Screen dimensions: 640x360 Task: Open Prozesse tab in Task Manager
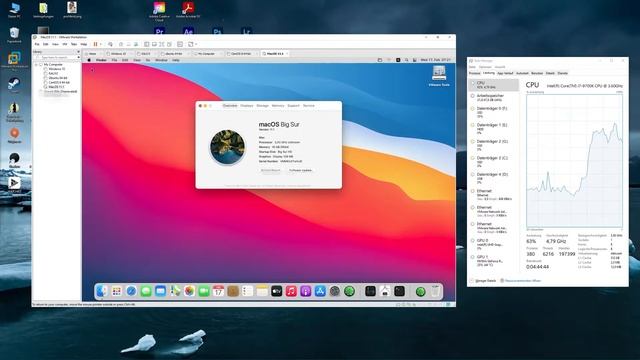(474, 73)
